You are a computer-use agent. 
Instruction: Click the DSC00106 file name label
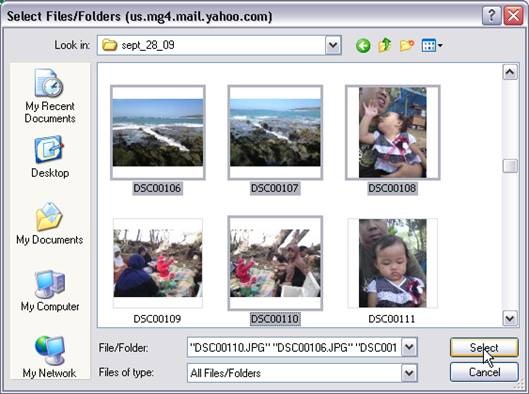[157, 188]
